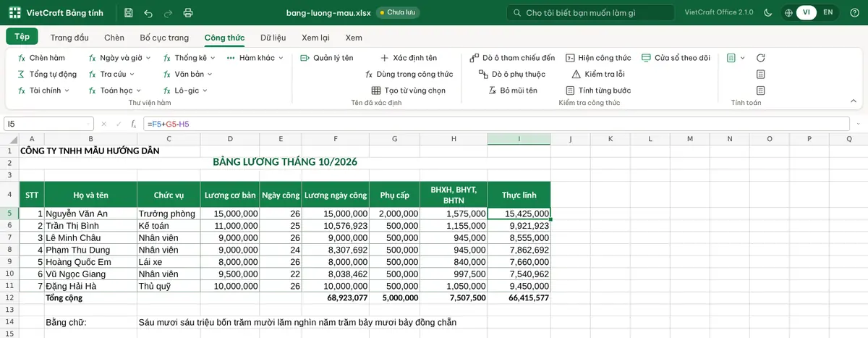Expand the Hàm khác dropdown
868x338 pixels.
pyautogui.click(x=255, y=58)
